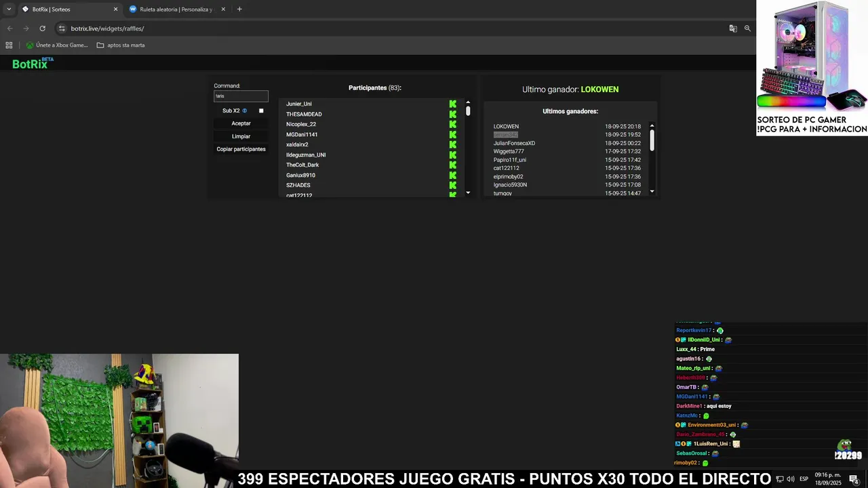The height and width of the screenshot is (488, 868).
Task: Select participant SZHADES
Action: 298,185
